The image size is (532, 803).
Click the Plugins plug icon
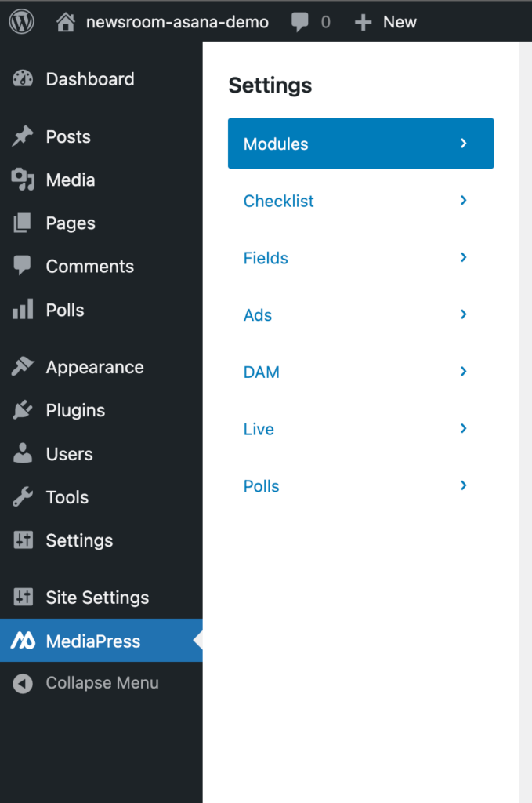(x=23, y=410)
